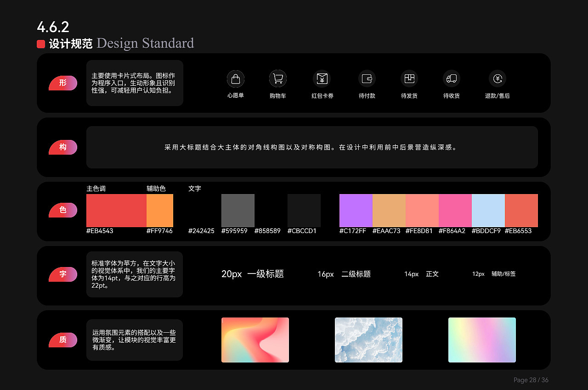Click the 主要使用卡片式布局 description card
This screenshot has height=390, width=588.
point(135,83)
